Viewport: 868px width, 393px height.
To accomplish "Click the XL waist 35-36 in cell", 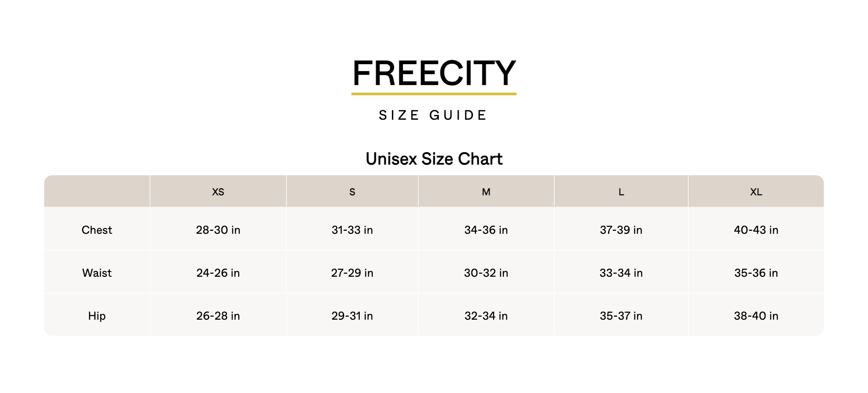I will click(756, 273).
